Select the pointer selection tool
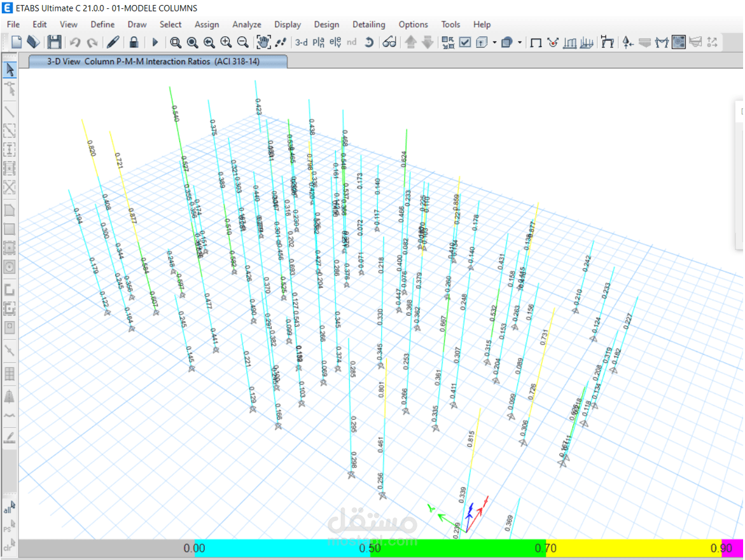745x560 pixels. point(10,70)
